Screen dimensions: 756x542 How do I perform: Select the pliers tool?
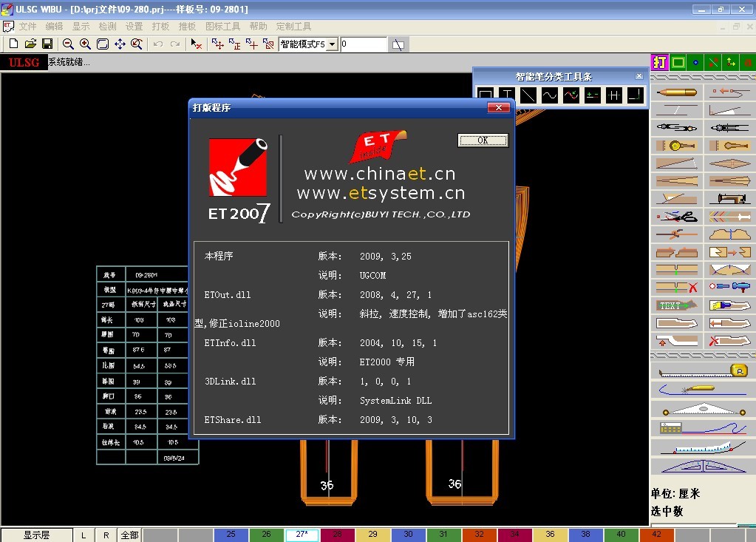[x=676, y=234]
